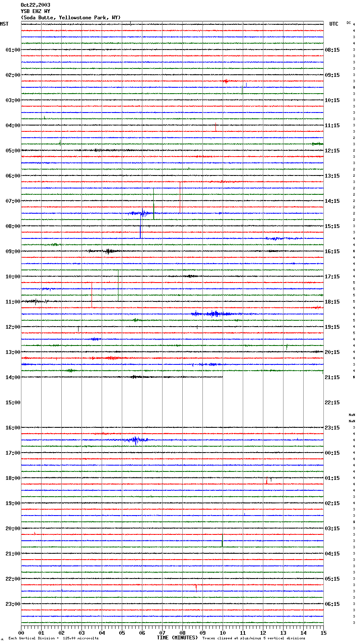The height and width of the screenshot is (644, 357).
Task: Click the UTC timezone header
Action: pos(333,24)
